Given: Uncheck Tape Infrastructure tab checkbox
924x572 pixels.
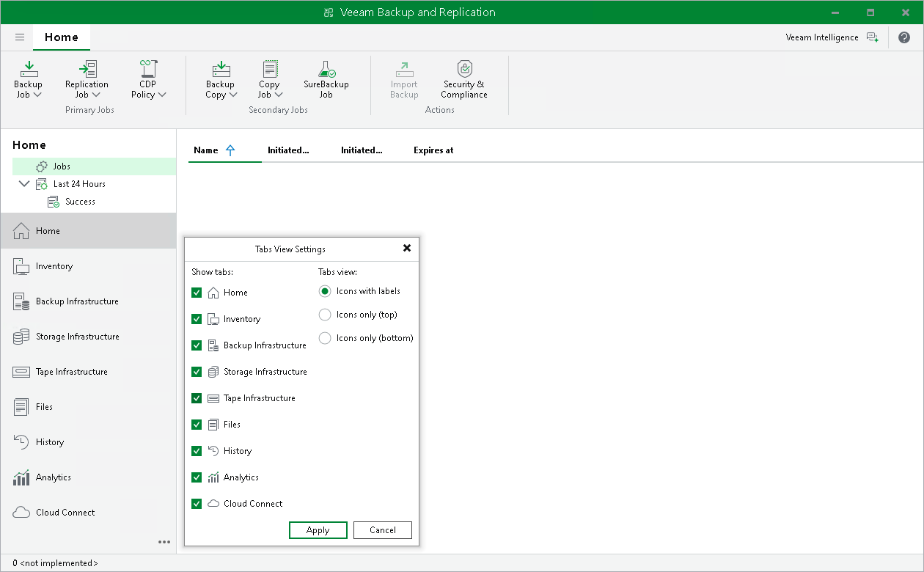Looking at the screenshot, I should [197, 398].
